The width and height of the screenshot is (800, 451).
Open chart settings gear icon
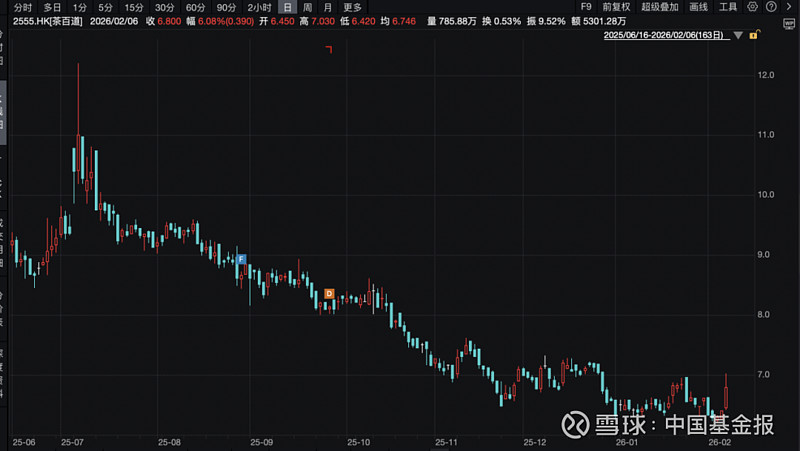[x=753, y=7]
